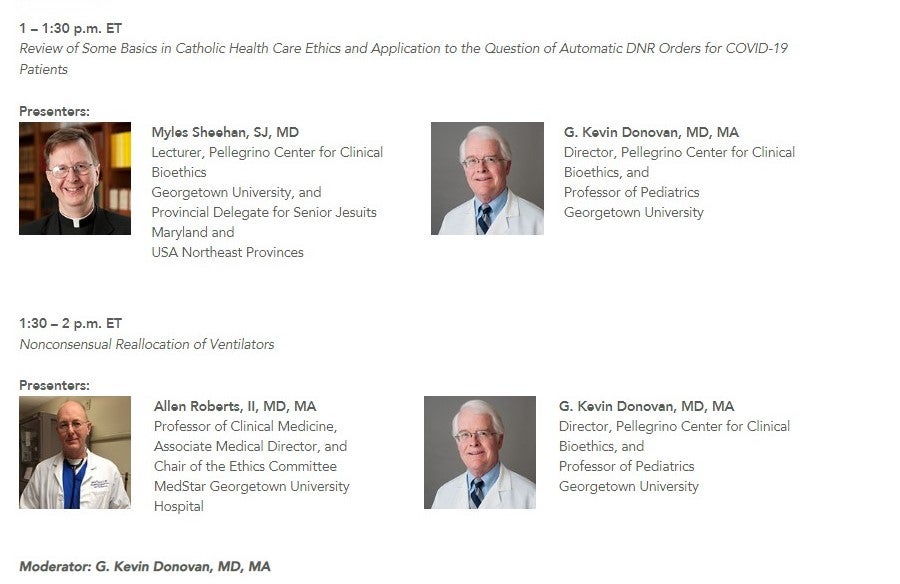The width and height of the screenshot is (900, 584).
Task: Click G. Kevin Donovan's photo in first session
Action: [x=487, y=178]
